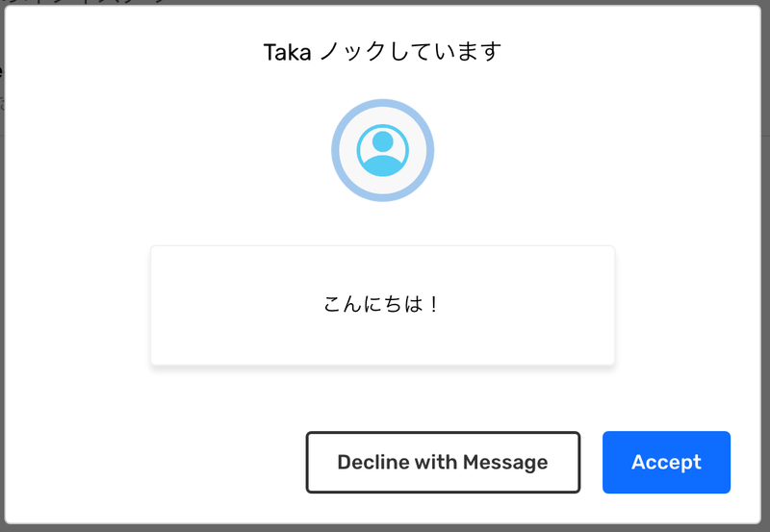This screenshot has width=770, height=532.
Task: Decline the knock with a message
Action: [x=443, y=462]
